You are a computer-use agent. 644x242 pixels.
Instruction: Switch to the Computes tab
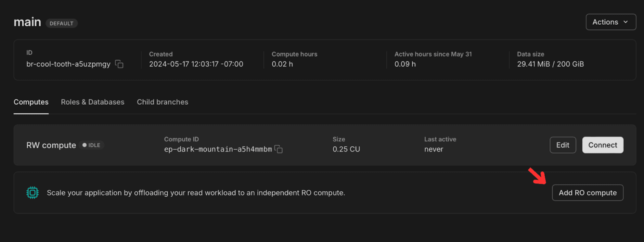[x=31, y=102]
